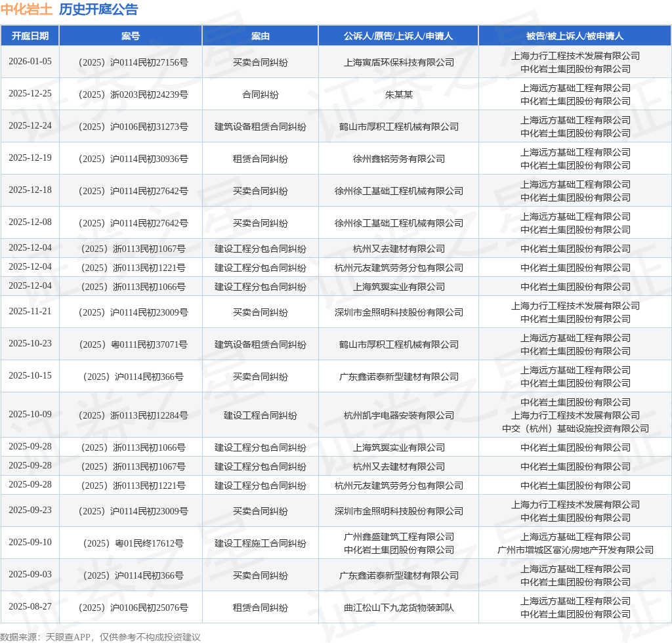Click 杭州又去建材有限公司 in the 2025-09-28 row

398,467
